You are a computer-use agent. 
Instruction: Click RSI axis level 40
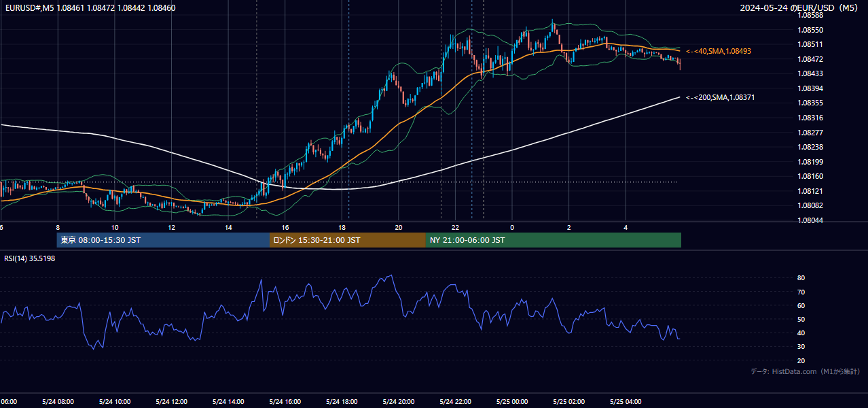(801, 333)
